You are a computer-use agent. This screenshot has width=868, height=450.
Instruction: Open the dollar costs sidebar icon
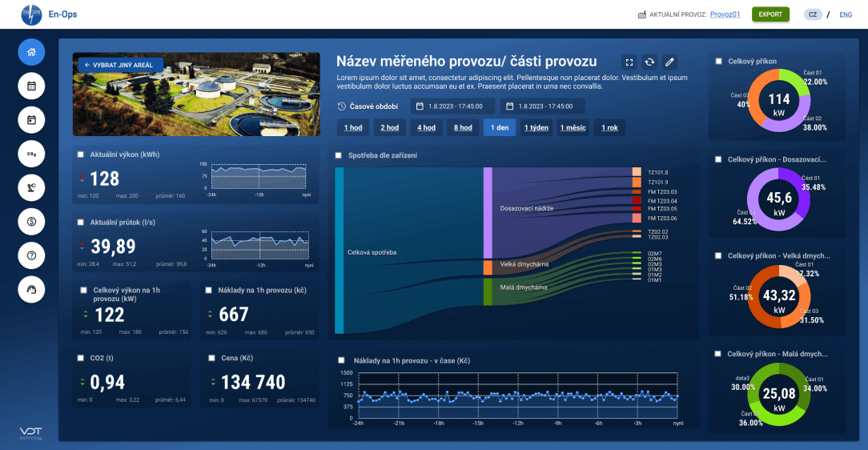tap(31, 222)
